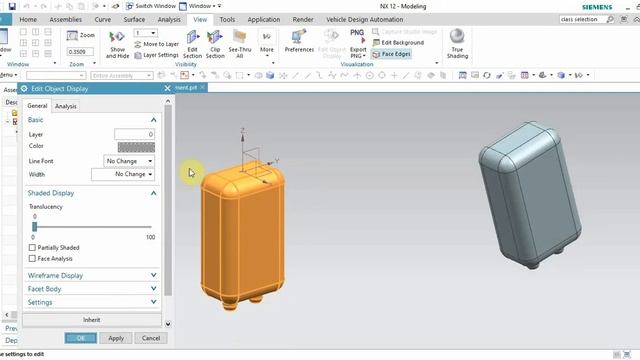The height and width of the screenshot is (360, 640).
Task: Open visualization Preferences
Action: click(x=299, y=41)
